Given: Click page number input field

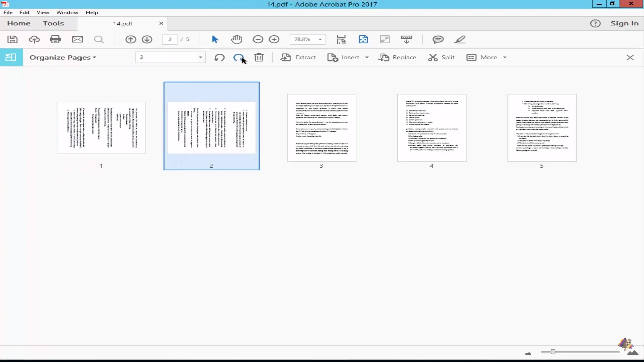Looking at the screenshot, I should [x=170, y=39].
